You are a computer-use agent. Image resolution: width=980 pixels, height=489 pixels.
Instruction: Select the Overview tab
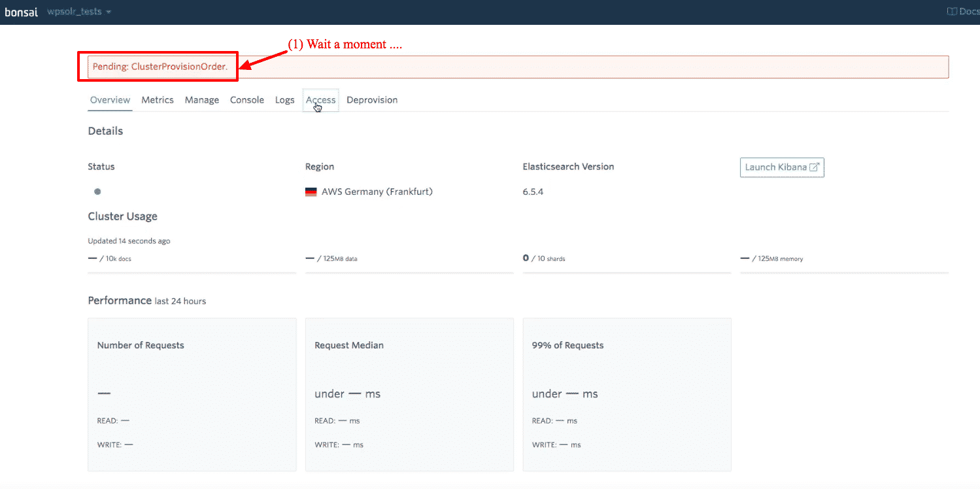click(x=110, y=100)
